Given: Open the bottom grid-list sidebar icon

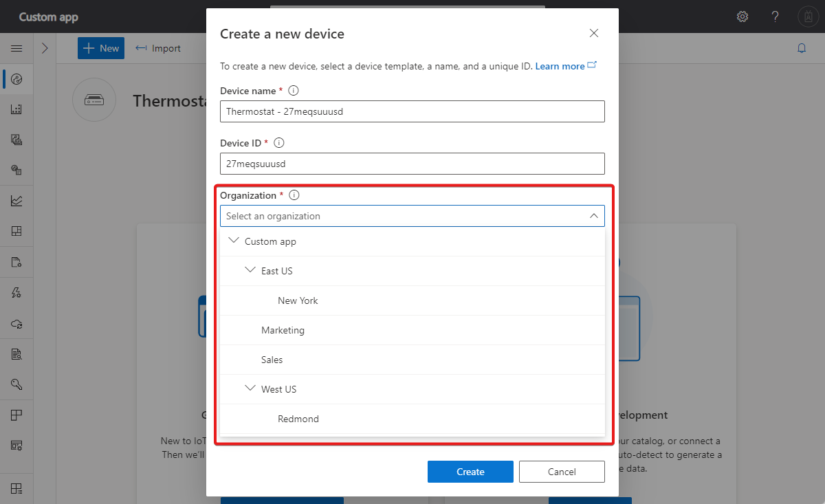Looking at the screenshot, I should (x=16, y=489).
